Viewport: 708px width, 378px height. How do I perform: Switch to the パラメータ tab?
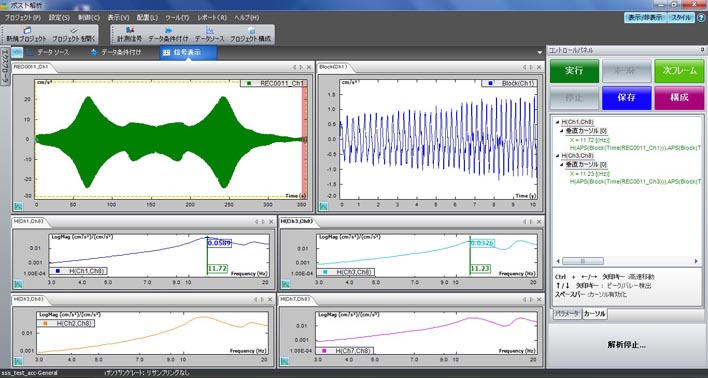pos(567,313)
